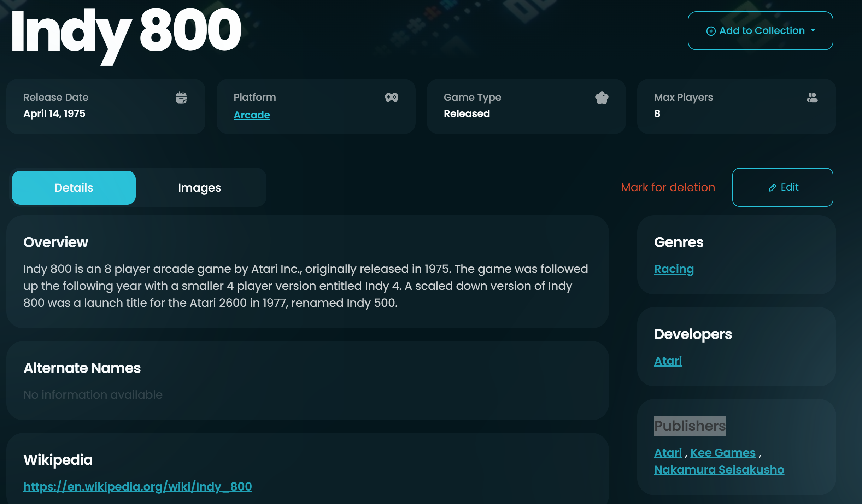Open the Arcade platform link
This screenshot has height=504, width=862.
coord(252,115)
